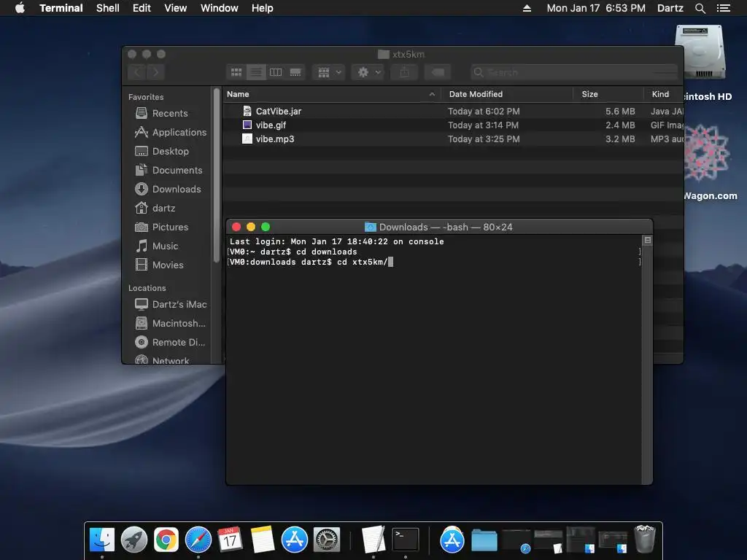Viewport: 747px width, 560px height.
Task: Open TextEdit from the Dock
Action: click(373, 539)
